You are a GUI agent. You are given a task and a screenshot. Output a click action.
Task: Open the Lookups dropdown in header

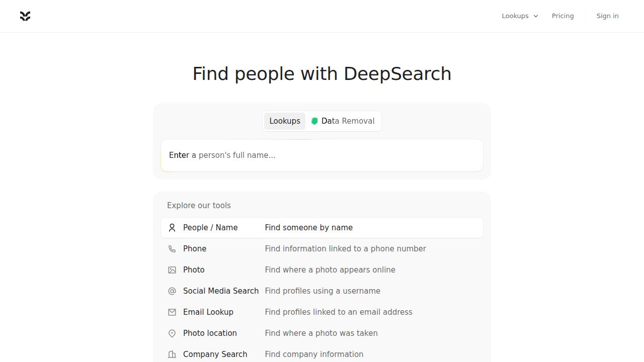[520, 16]
